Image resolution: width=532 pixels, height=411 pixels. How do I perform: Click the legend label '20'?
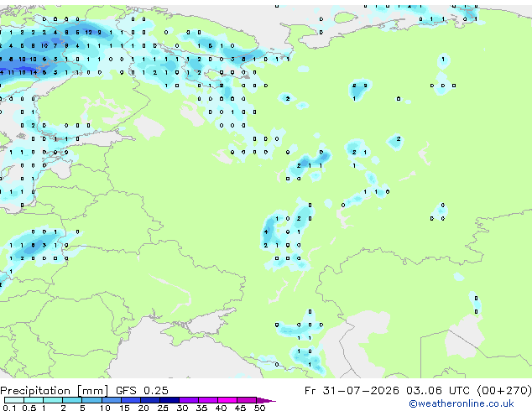(143, 408)
